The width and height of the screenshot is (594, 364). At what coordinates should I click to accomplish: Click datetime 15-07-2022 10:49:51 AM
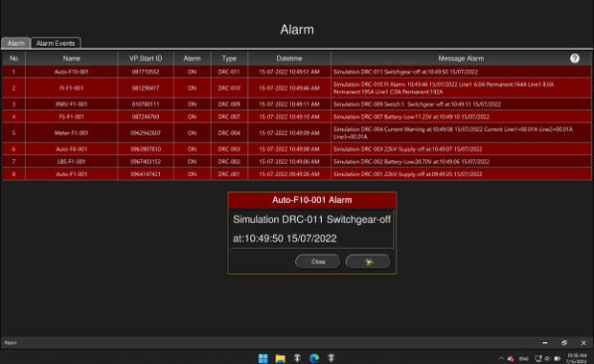289,72
